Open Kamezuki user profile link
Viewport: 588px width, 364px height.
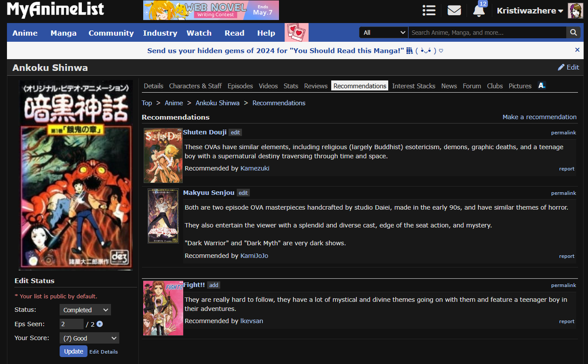tap(255, 168)
